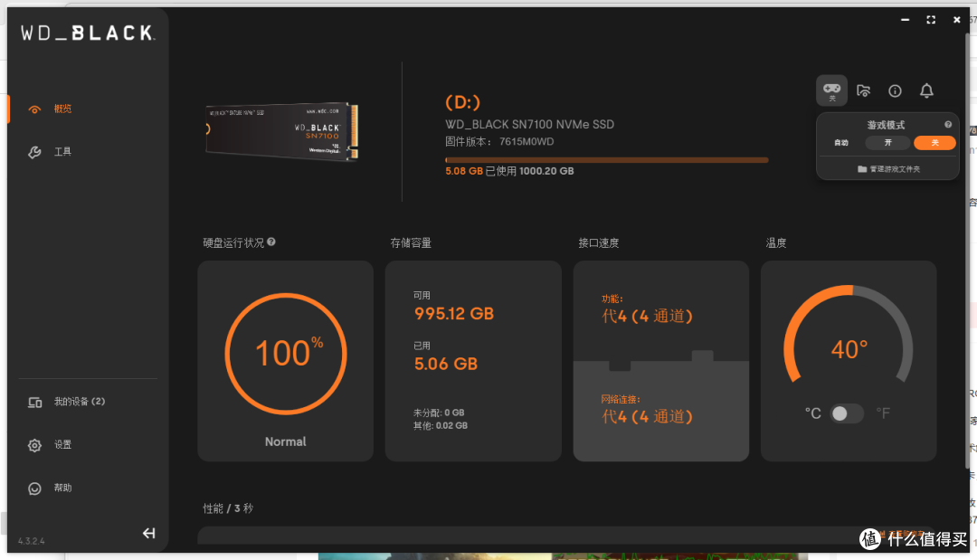Click the 其他: 0.02 GB entry
Image resolution: width=977 pixels, height=560 pixels.
point(440,425)
